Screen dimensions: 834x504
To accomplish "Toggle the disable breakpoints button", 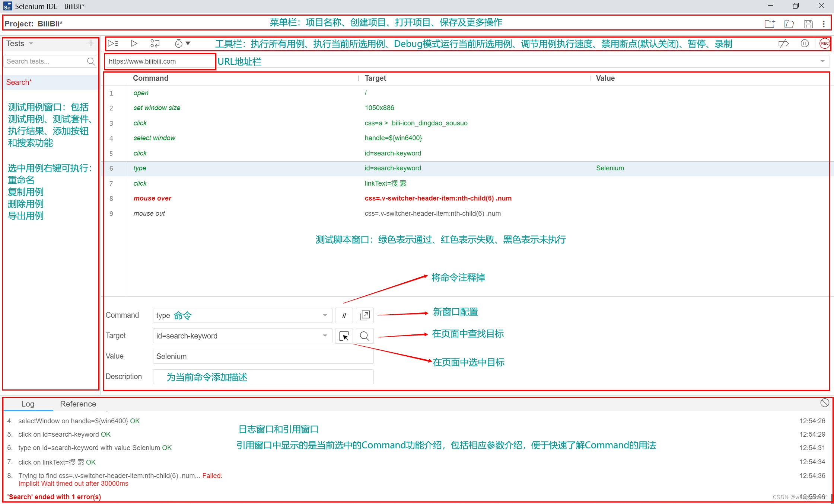I will [x=783, y=44].
